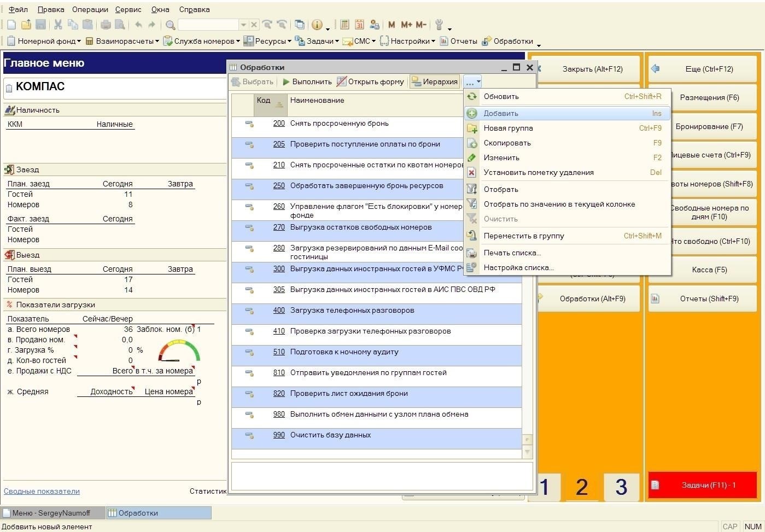Select Установить пометку удаления menu entry

pos(567,172)
